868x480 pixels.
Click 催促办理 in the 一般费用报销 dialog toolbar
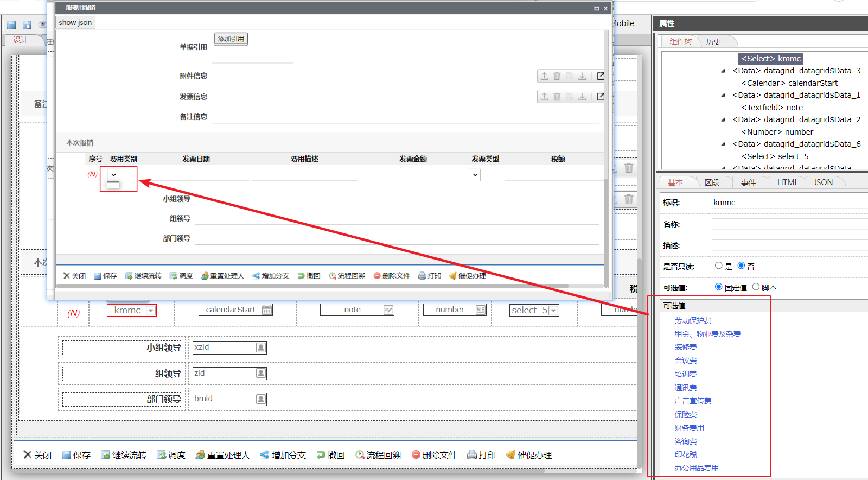[x=468, y=276]
